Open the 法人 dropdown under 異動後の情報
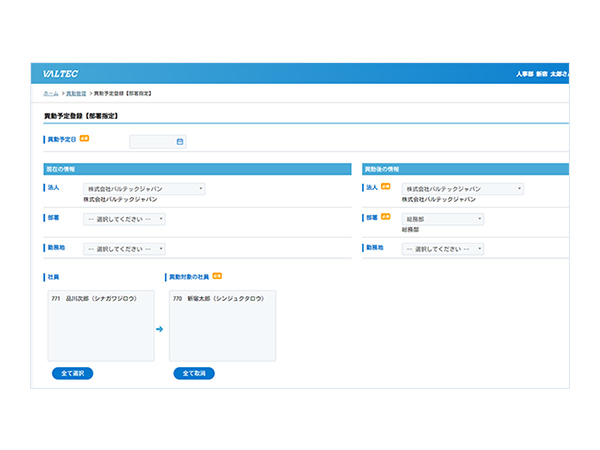 (462, 188)
